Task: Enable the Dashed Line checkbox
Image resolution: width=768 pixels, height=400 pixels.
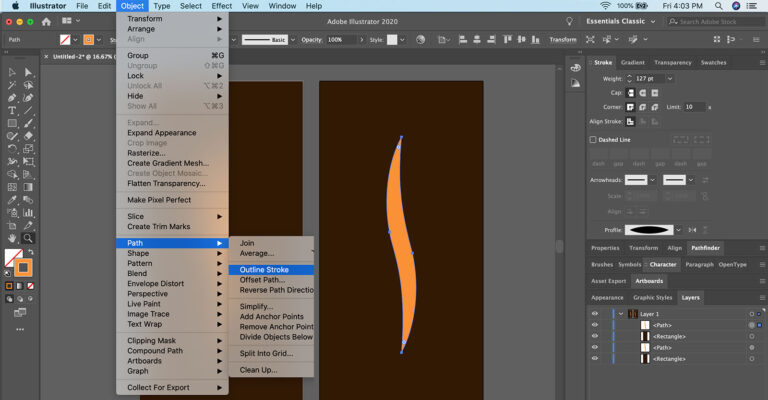Action: tap(593, 140)
